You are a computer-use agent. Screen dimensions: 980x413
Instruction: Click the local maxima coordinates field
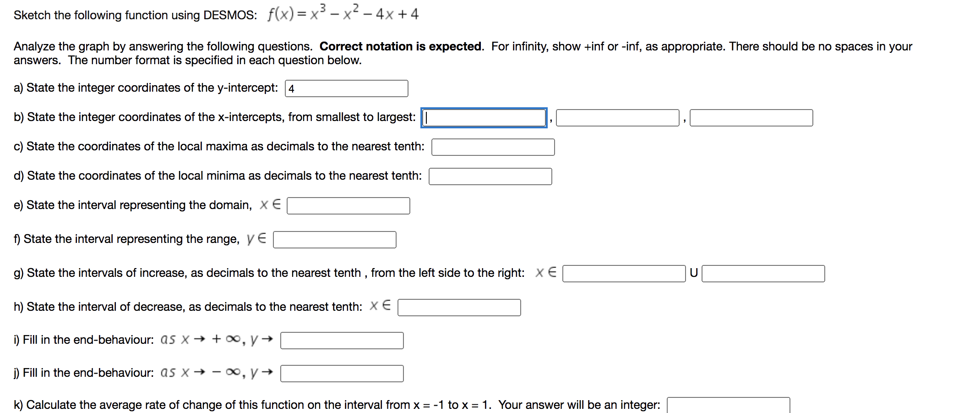click(x=492, y=147)
